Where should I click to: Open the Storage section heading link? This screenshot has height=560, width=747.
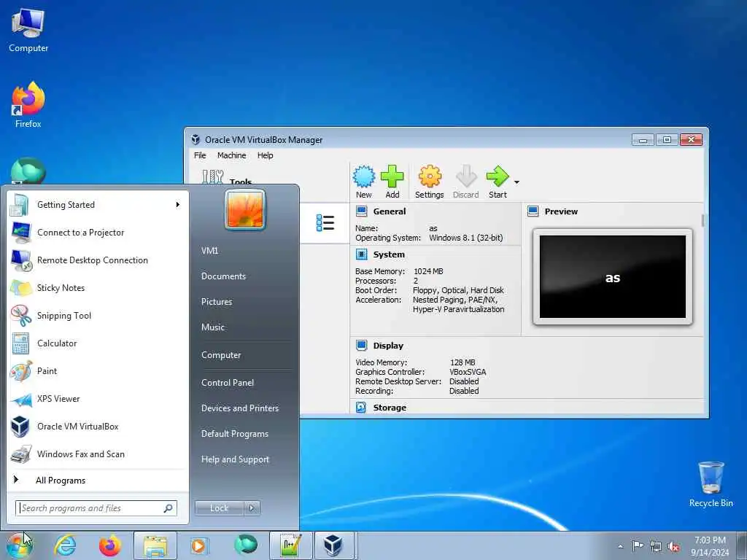390,408
